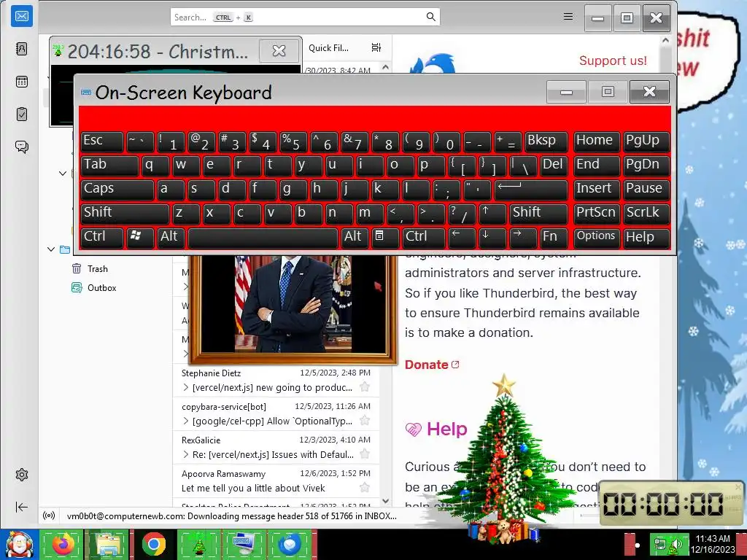Click the PrtScn key on-screen
Image resolution: width=747 pixels, height=560 pixels.
point(596,213)
